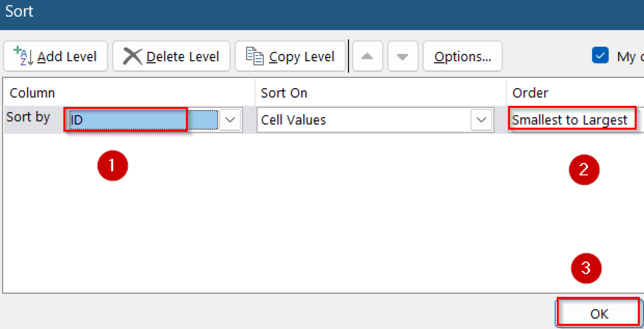Move the sort level down with the arrow icon
Image resolution: width=644 pixels, height=329 pixels.
[402, 56]
